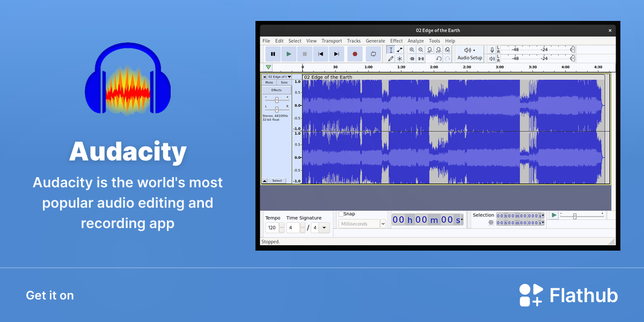Open the Transport menu
The width and height of the screenshot is (644, 322).
click(x=332, y=41)
